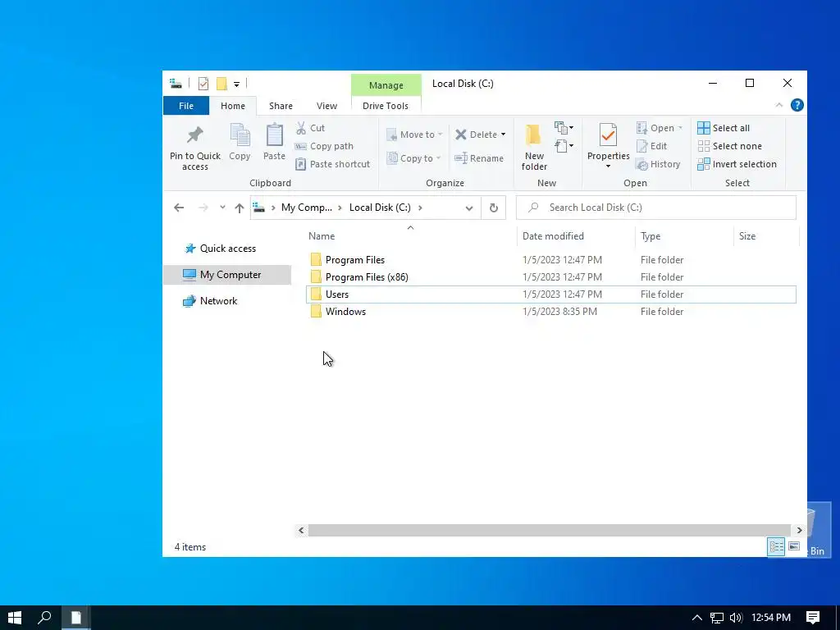Click the Edit button in Open group
840x630 pixels.
point(651,146)
